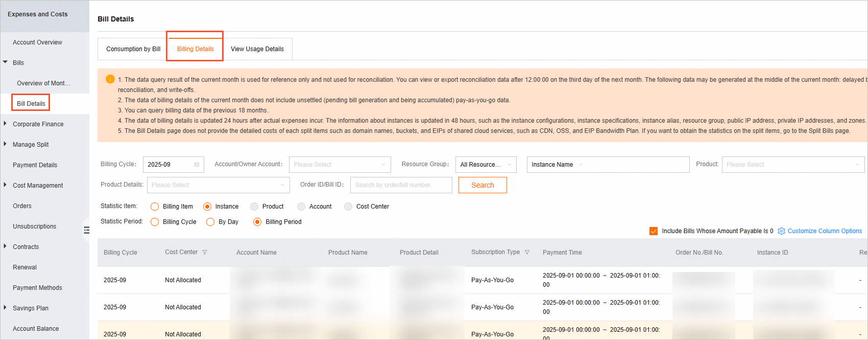The width and height of the screenshot is (868, 340).
Task: Expand Contracts in sidebar
Action: tap(5, 246)
